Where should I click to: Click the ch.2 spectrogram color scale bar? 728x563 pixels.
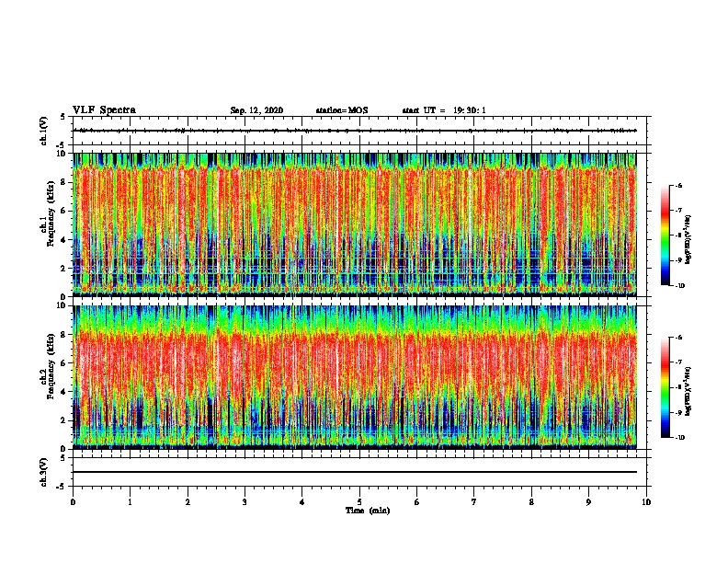665,387
